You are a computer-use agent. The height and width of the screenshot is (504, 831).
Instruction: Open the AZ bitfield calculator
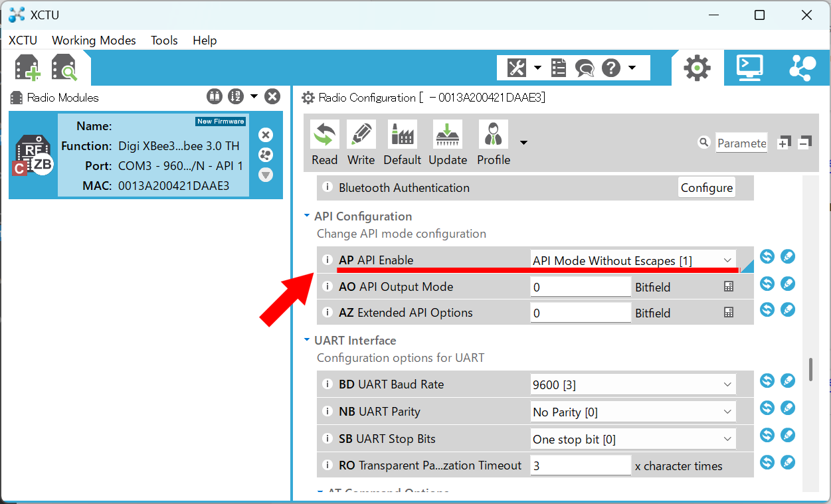point(729,312)
